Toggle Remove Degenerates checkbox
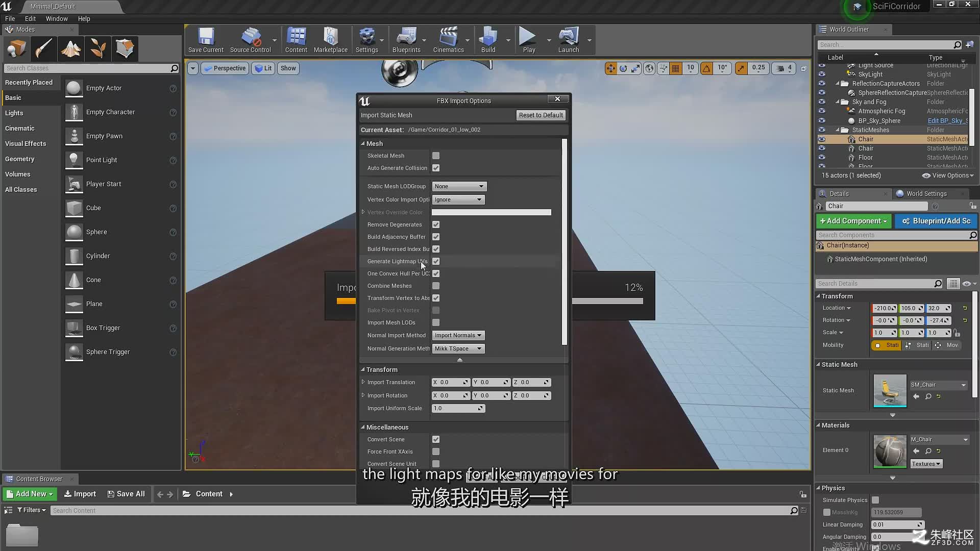Screen dimensions: 980x551 [x=435, y=224]
